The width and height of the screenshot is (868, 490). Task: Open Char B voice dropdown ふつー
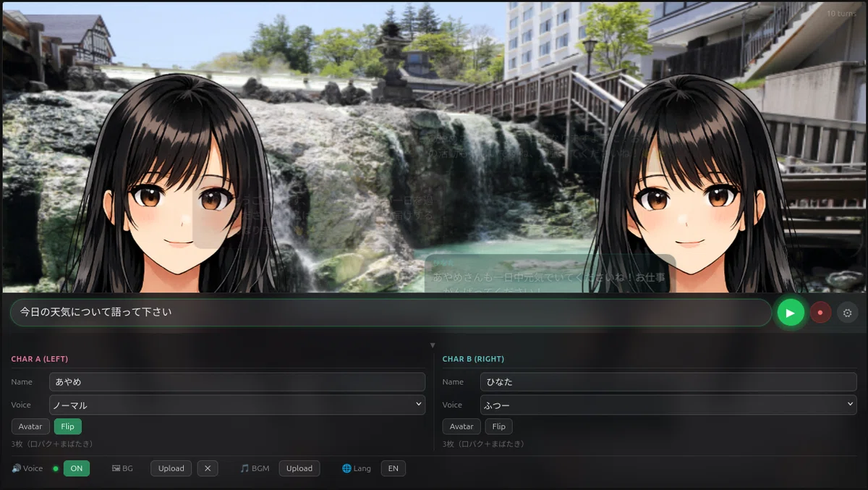click(x=668, y=405)
